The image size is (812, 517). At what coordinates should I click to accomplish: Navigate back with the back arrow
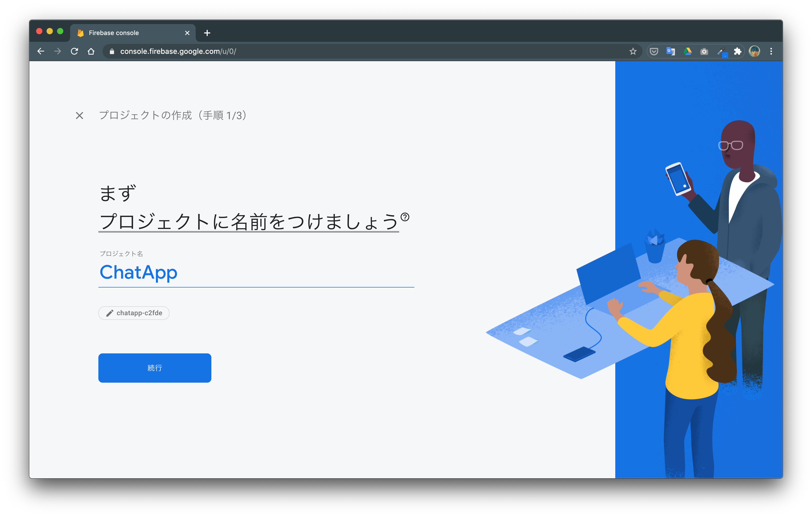click(x=41, y=51)
